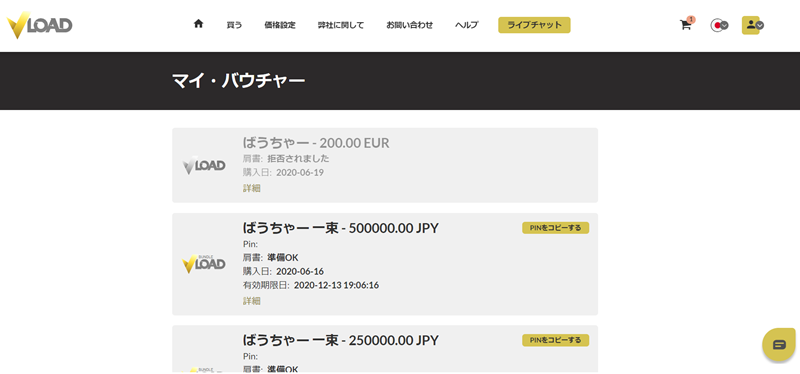Open the 価格設定 menu item
The width and height of the screenshot is (800, 374).
(280, 25)
